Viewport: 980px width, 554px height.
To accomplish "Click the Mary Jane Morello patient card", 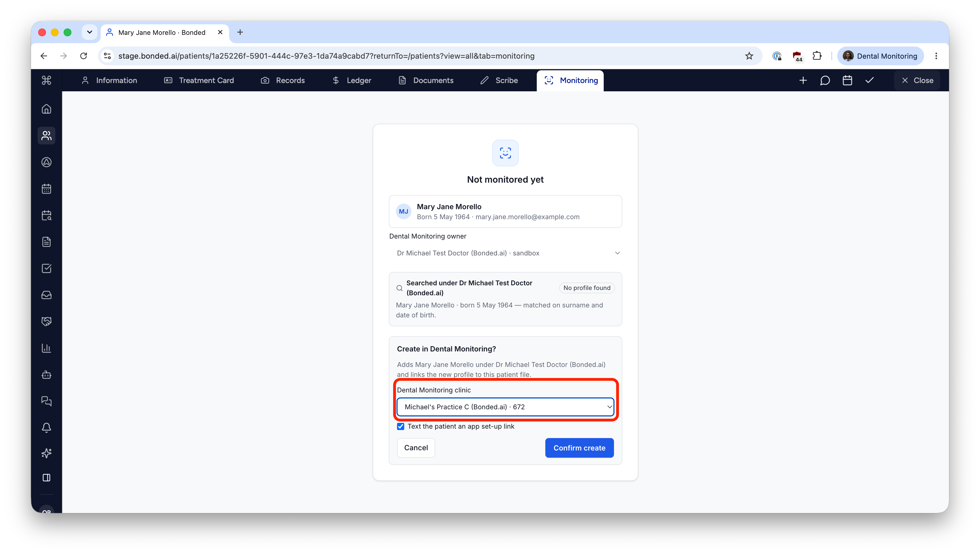I will [505, 211].
